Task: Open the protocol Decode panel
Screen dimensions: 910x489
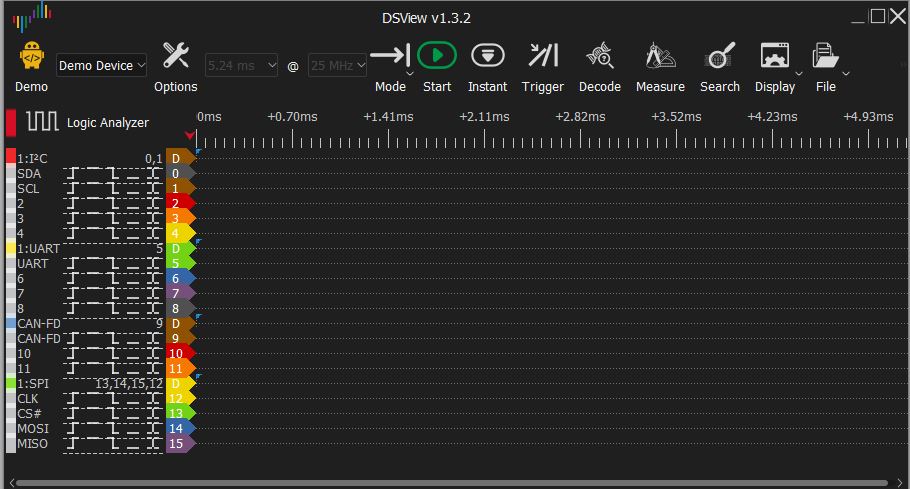Action: [x=599, y=56]
